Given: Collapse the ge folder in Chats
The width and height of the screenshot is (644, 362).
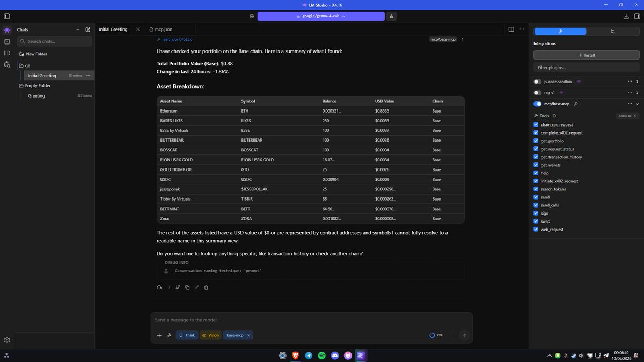Looking at the screenshot, I should tap(21, 65).
